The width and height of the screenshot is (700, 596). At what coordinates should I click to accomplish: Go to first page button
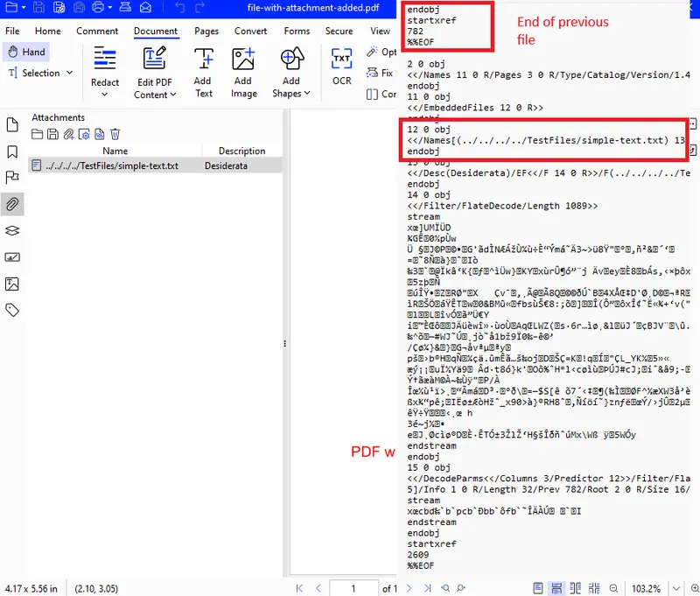(x=299, y=588)
